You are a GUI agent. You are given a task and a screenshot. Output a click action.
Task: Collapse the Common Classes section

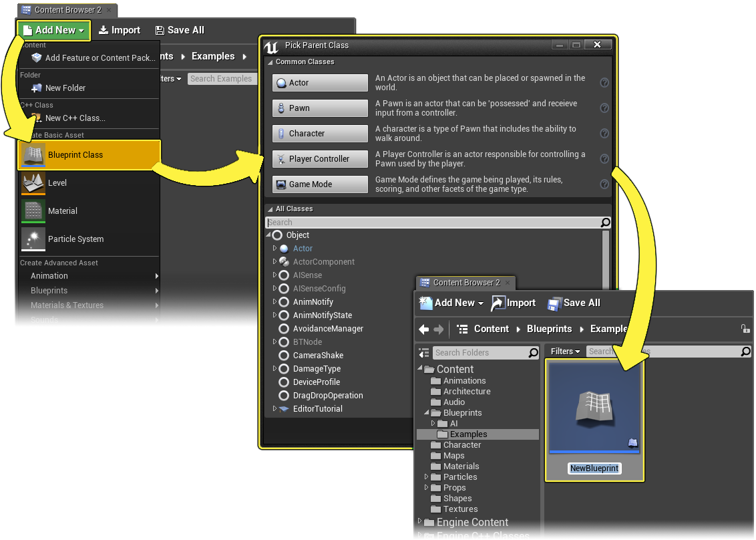click(270, 62)
